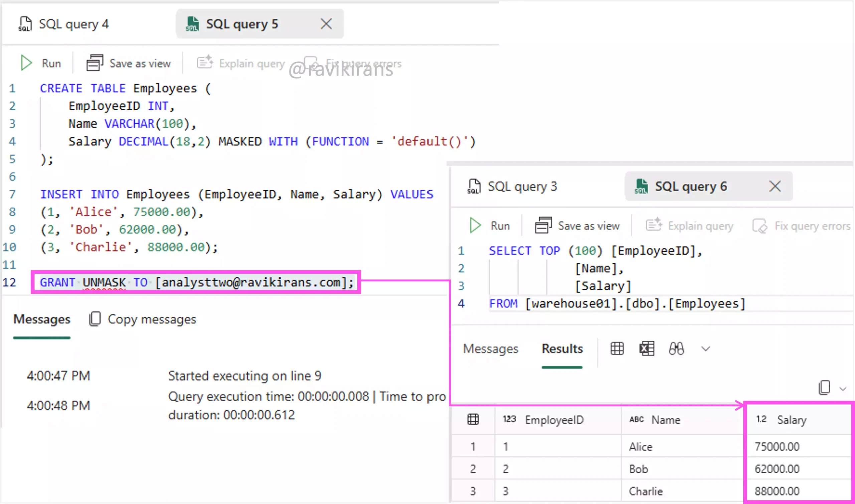The image size is (855, 504).
Task: Open results in Excel icon
Action: click(646, 349)
